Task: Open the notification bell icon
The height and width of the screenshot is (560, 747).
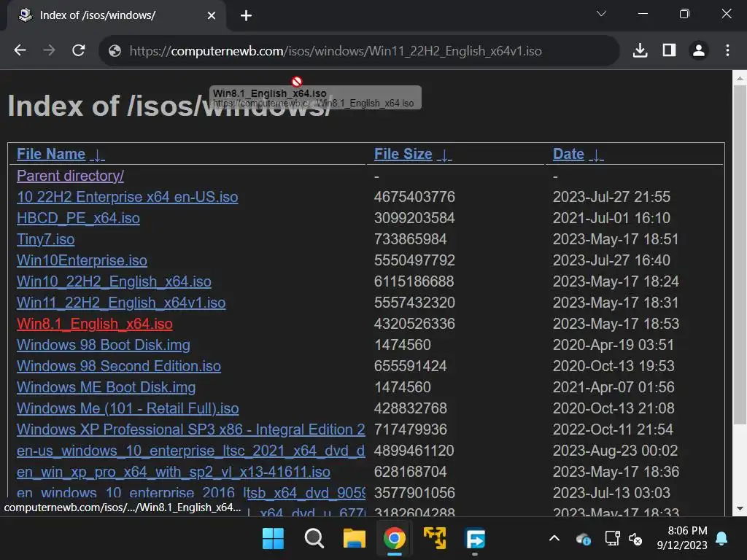Action: coord(721,539)
